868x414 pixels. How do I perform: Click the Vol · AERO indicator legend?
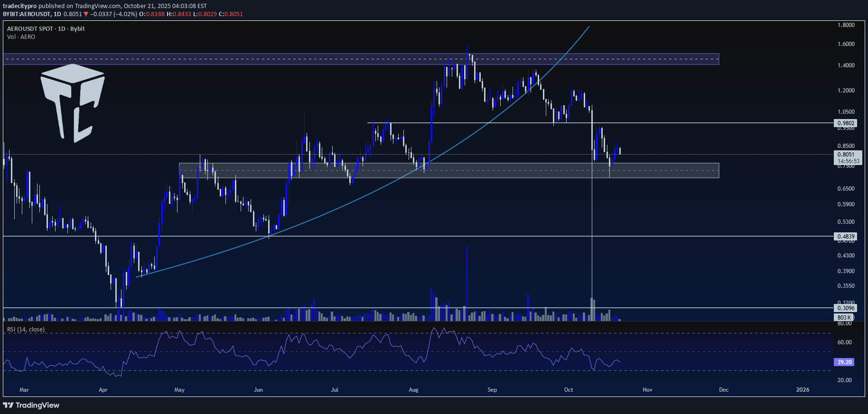click(21, 37)
